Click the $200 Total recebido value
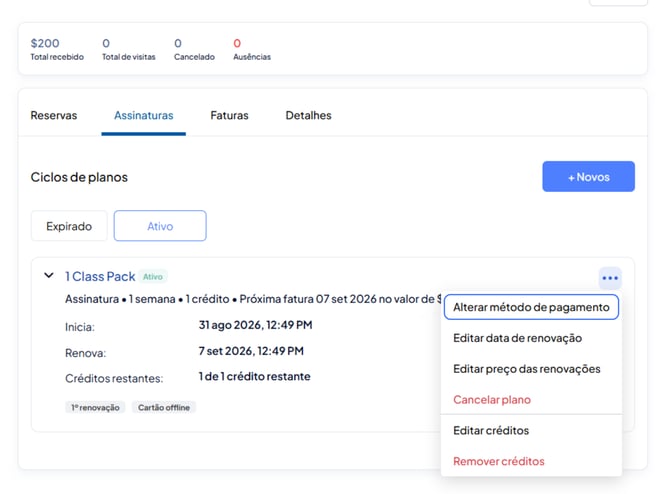This screenshot has width=670, height=494. (x=45, y=43)
